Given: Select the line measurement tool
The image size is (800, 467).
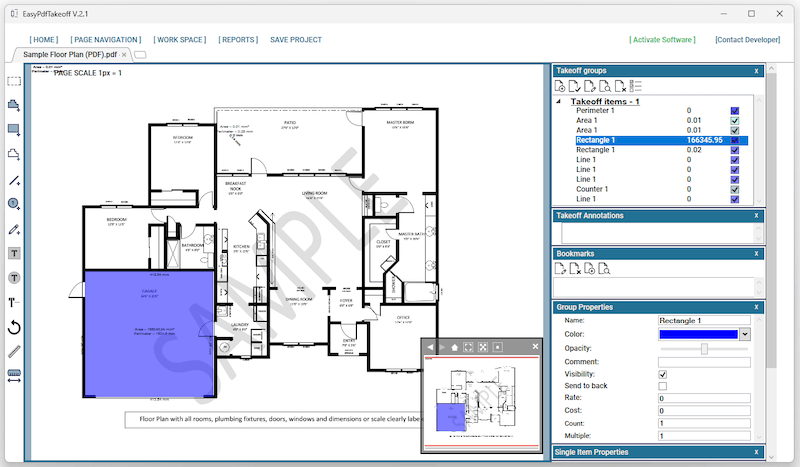Looking at the screenshot, I should tap(14, 181).
